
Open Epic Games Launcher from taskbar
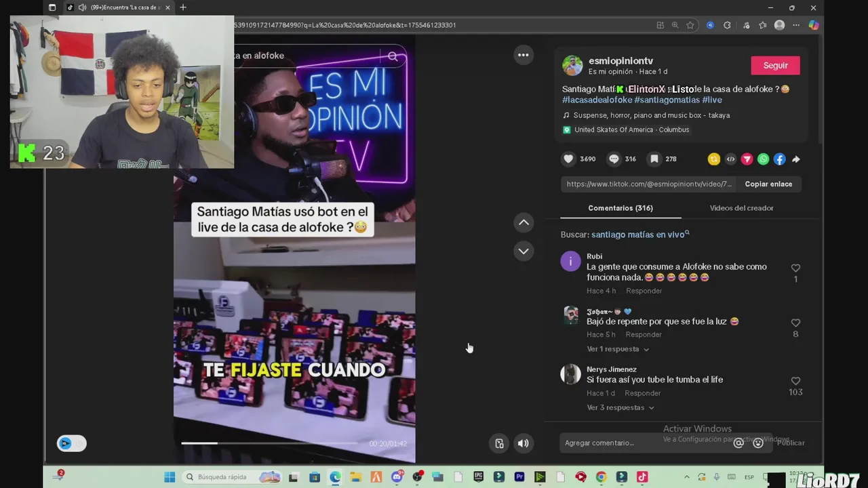tap(478, 477)
